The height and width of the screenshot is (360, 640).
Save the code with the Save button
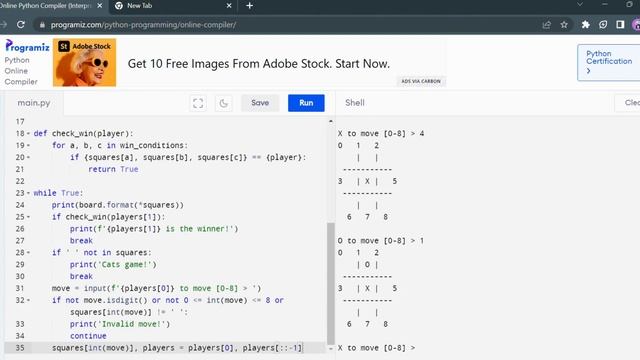pyautogui.click(x=260, y=103)
